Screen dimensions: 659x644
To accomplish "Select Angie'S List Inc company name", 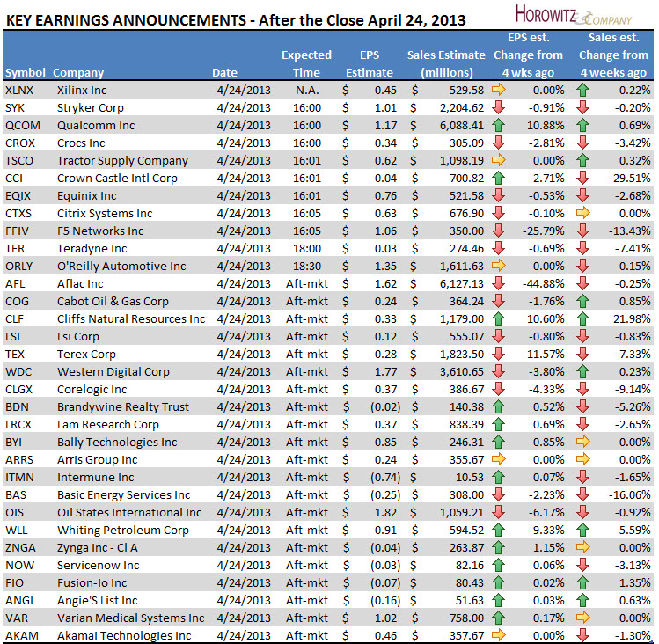I will [98, 601].
